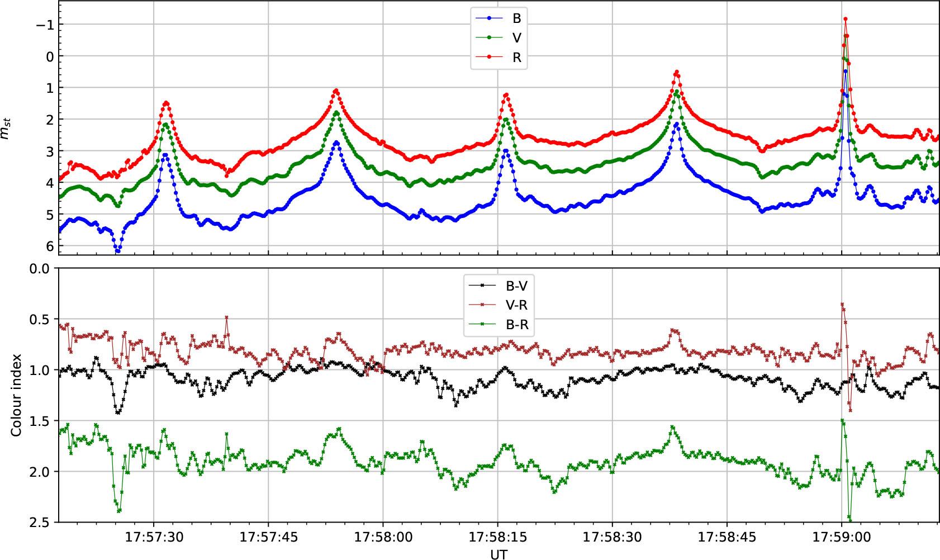Click the red R legend line marker
The width and height of the screenshot is (940, 560).
(489, 58)
